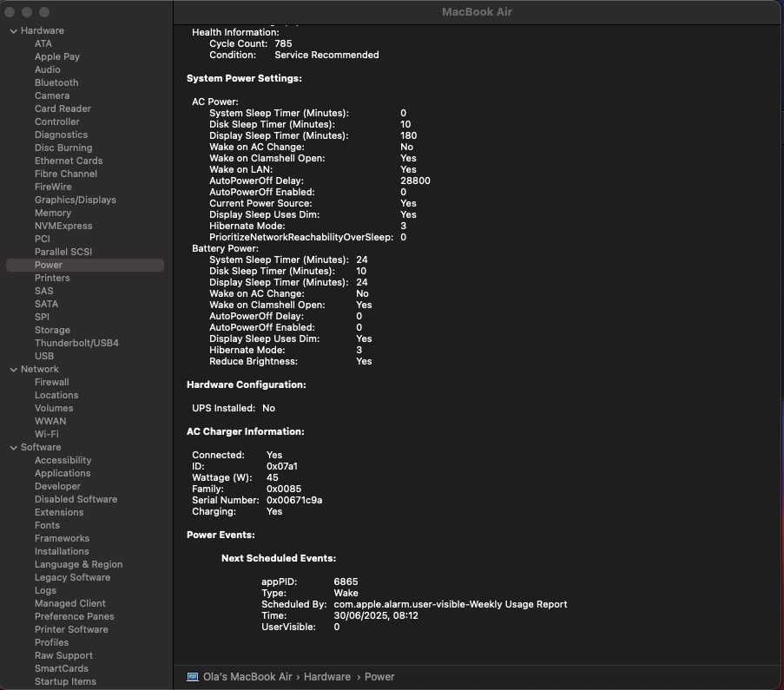Click Ola's MacBook Air in path bar
784x690 pixels.
tap(247, 677)
